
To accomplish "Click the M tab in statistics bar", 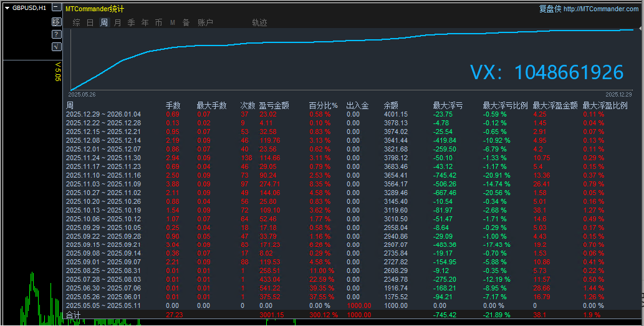I will click(x=172, y=22).
